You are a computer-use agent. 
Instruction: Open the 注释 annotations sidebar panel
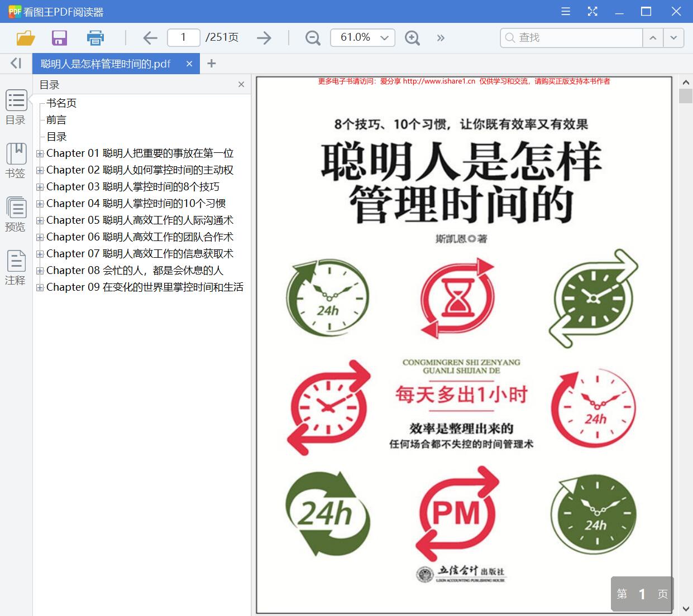[x=16, y=268]
